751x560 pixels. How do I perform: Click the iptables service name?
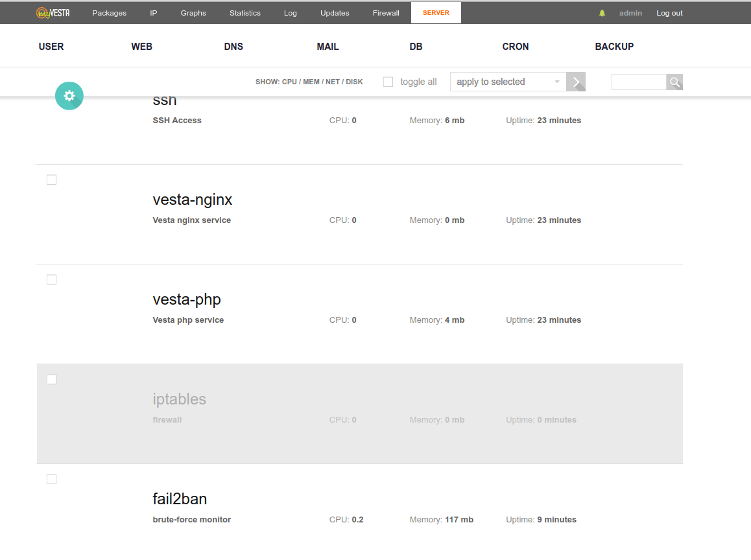tap(179, 399)
